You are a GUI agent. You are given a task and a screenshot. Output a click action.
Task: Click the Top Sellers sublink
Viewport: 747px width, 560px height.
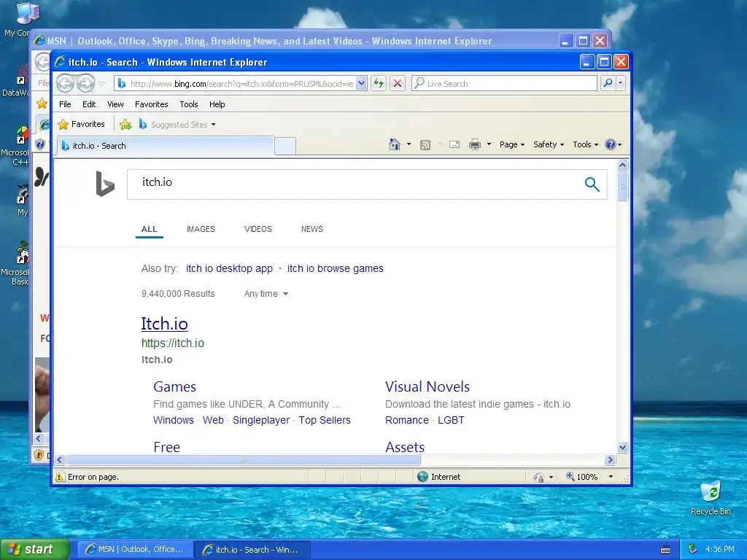point(325,420)
